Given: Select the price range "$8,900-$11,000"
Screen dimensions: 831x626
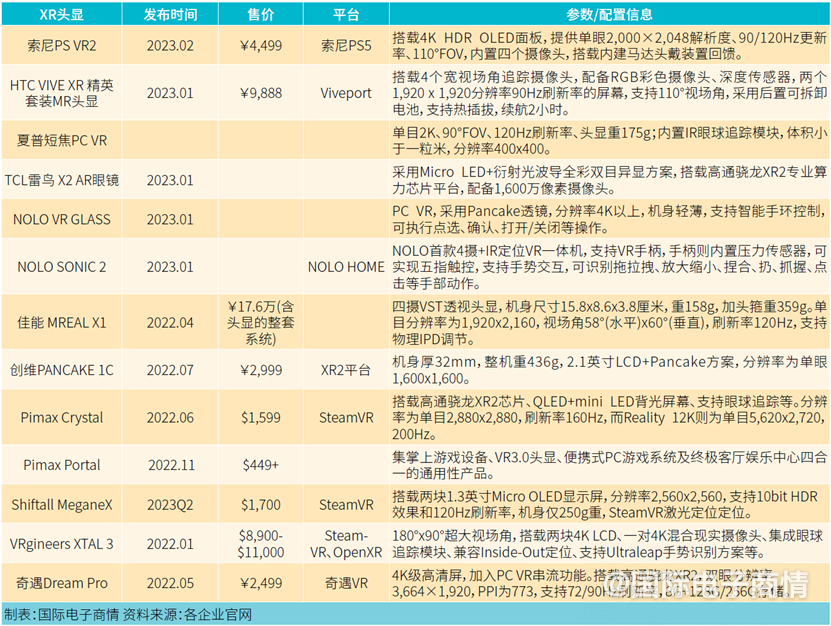Looking at the screenshot, I should click(x=261, y=544).
